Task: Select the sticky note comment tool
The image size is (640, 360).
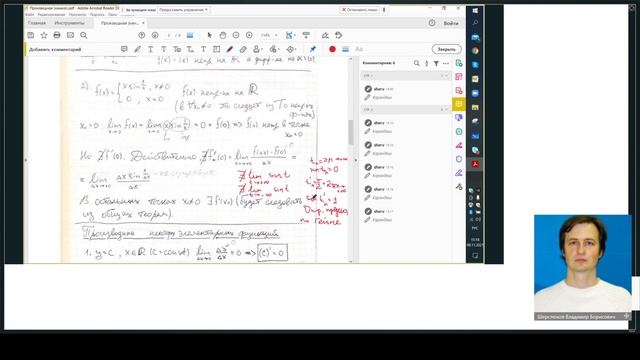Action: pos(124,49)
